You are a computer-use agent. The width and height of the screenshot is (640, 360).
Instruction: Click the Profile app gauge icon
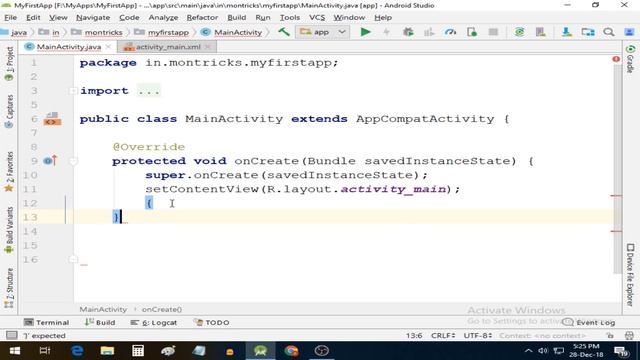(451, 32)
